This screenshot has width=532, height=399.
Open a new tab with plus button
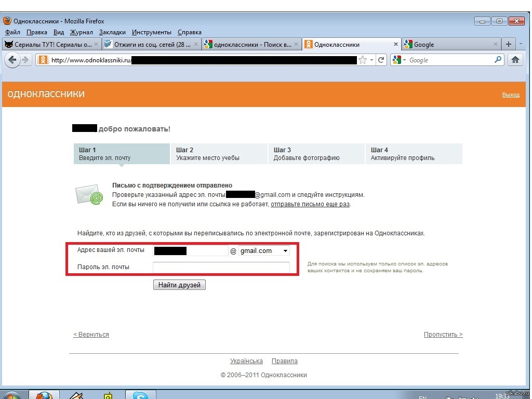point(508,44)
